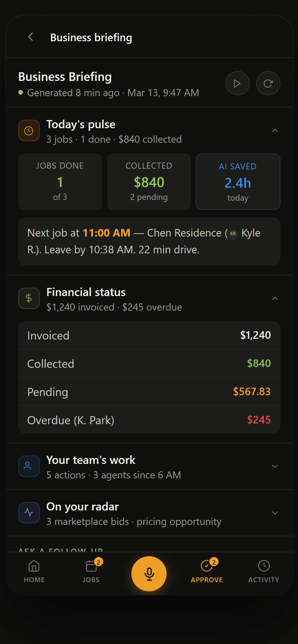
Task: Tap Kyle R.'s KR avatar badge
Action: tap(233, 234)
